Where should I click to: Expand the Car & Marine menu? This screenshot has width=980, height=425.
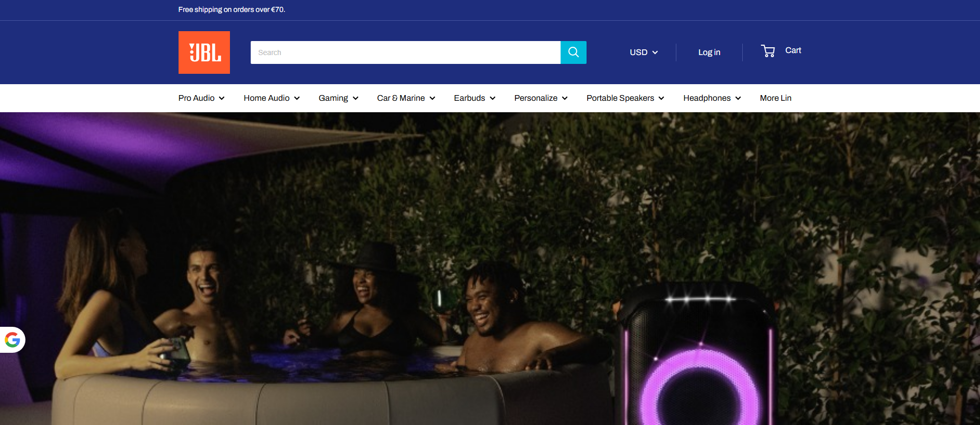click(x=406, y=98)
